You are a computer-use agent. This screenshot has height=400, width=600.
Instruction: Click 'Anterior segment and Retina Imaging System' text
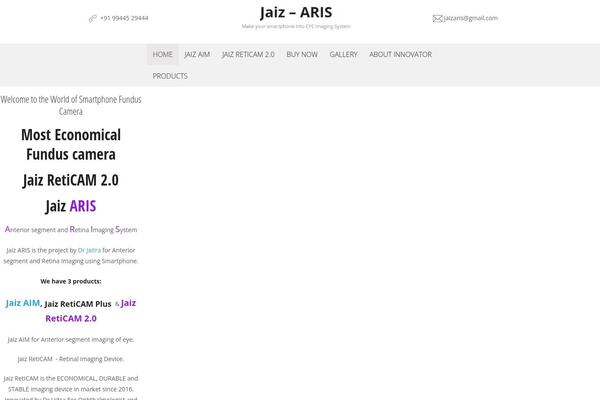(x=71, y=229)
